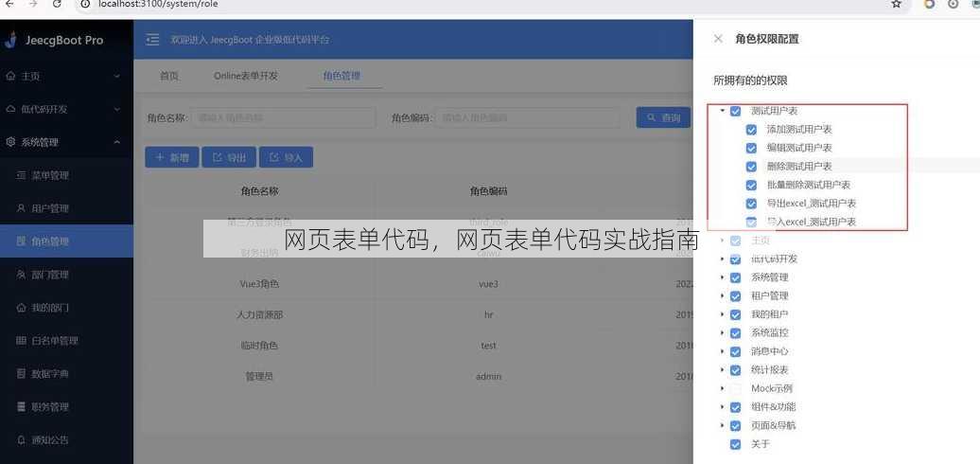Click the 白名单管理 icon
The width and height of the screenshot is (980, 464).
(x=21, y=341)
